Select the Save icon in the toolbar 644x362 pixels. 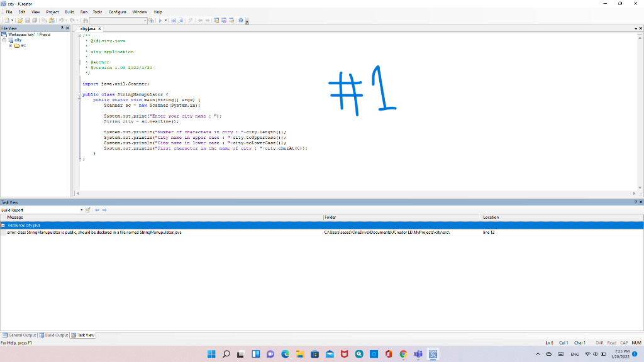point(28,20)
